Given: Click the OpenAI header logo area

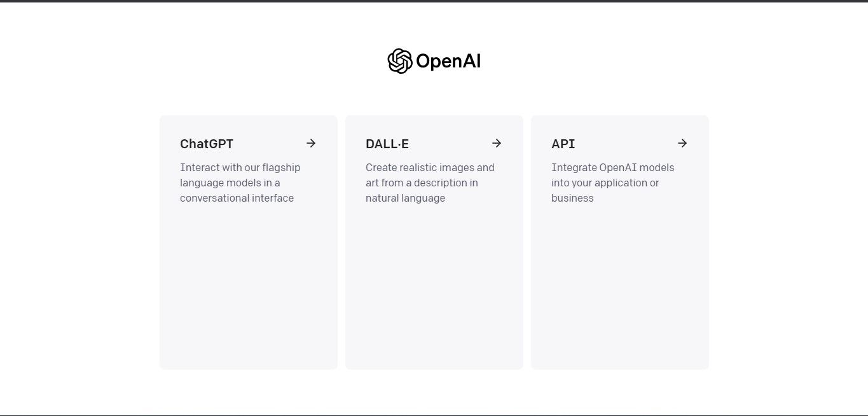Looking at the screenshot, I should [433, 60].
